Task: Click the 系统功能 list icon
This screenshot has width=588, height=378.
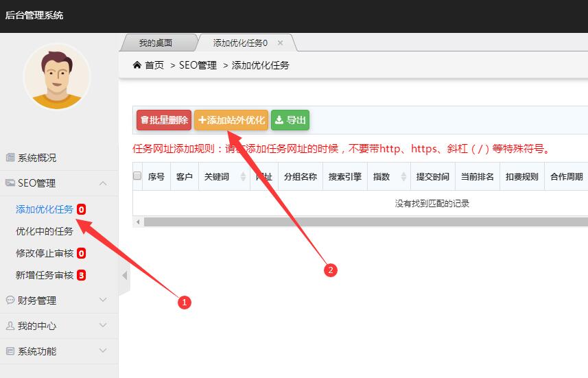Action: 10,351
